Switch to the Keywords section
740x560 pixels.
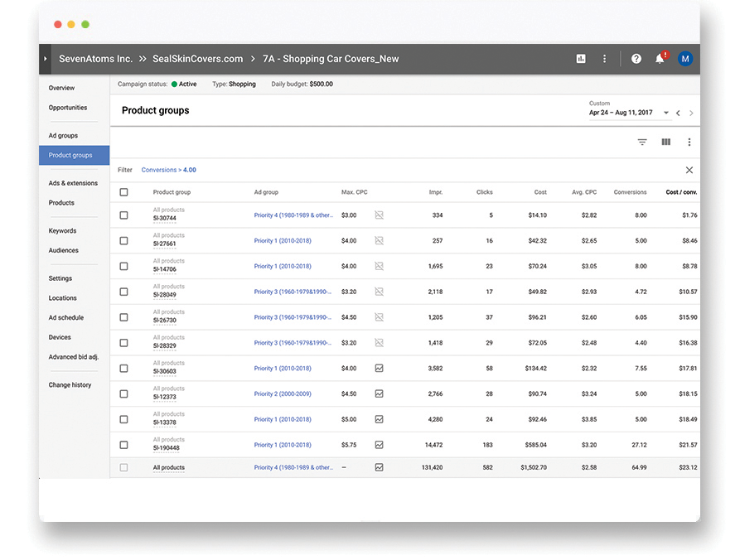tap(63, 230)
